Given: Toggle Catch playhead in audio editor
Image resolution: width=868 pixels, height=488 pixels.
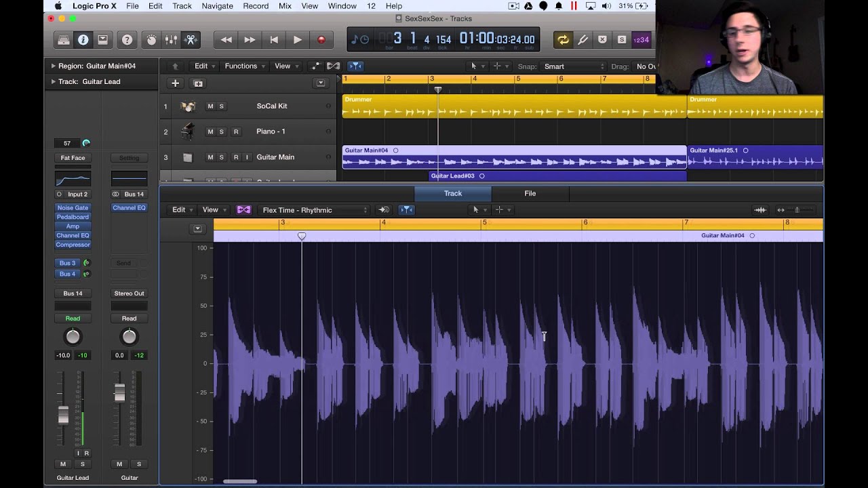Looking at the screenshot, I should click(x=406, y=210).
